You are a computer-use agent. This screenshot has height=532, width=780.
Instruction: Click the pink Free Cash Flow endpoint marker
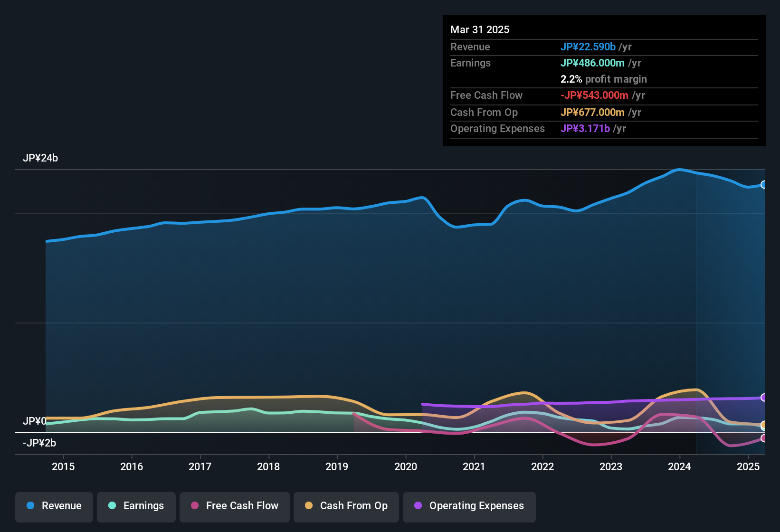click(x=764, y=438)
